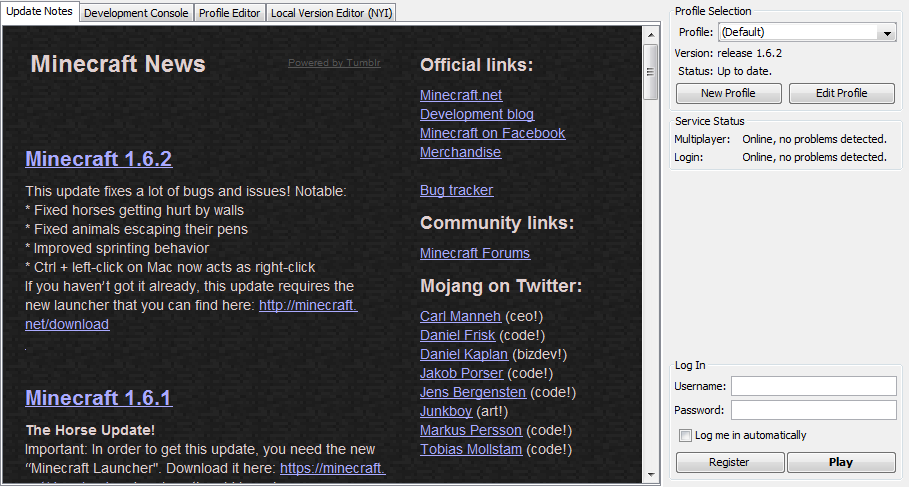Image resolution: width=909 pixels, height=487 pixels.
Task: Open Junkboy's Twitter link
Action: click(446, 412)
